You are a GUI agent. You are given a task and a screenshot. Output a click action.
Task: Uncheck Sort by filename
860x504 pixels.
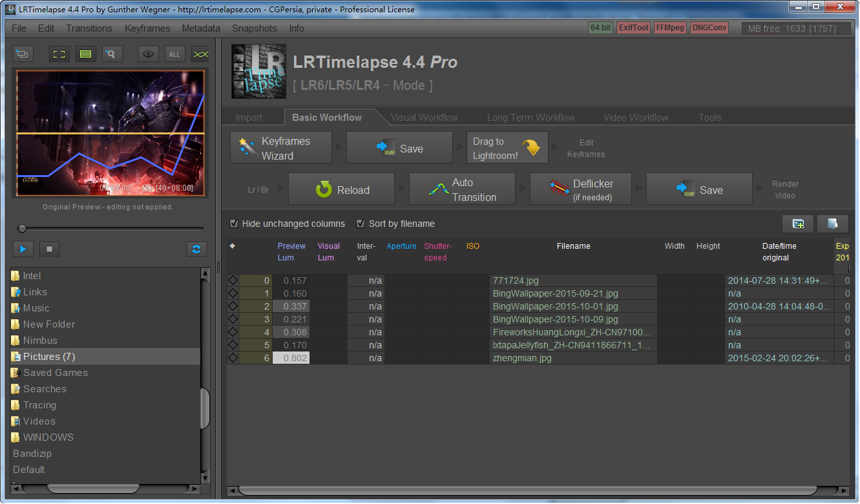pyautogui.click(x=361, y=224)
